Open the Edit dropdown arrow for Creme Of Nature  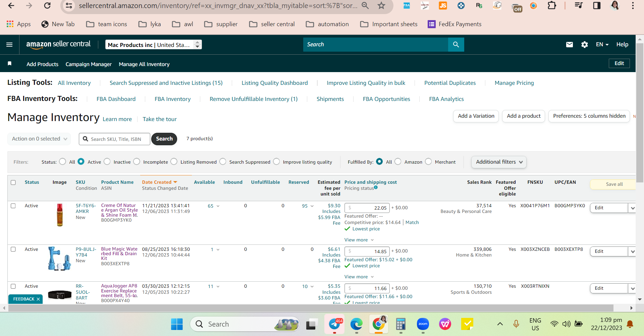coord(632,208)
